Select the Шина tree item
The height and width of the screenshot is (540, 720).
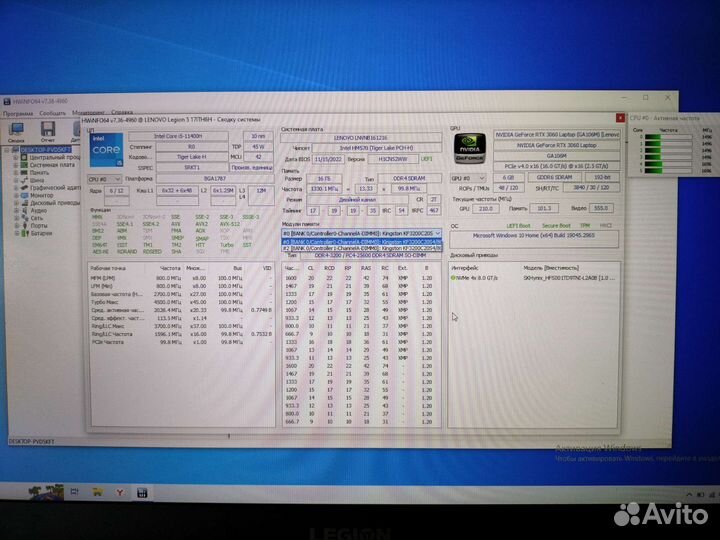pyautogui.click(x=37, y=180)
